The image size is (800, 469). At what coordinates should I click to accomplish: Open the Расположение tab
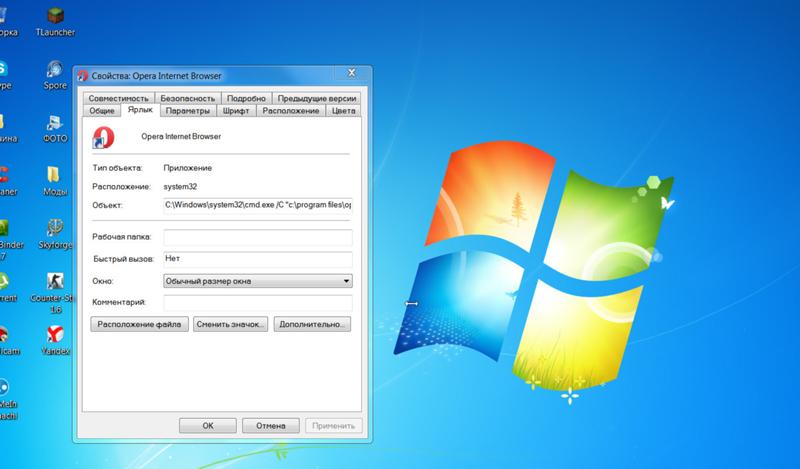[291, 111]
